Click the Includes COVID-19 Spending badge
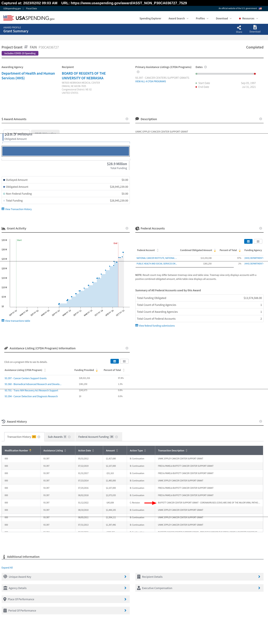Viewport: 268px width, 644px height. 20,53
